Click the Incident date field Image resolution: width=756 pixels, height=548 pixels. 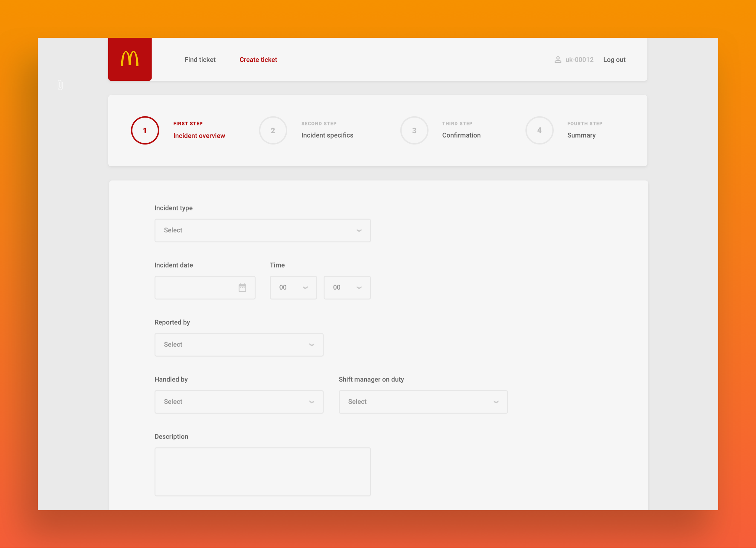tap(205, 287)
